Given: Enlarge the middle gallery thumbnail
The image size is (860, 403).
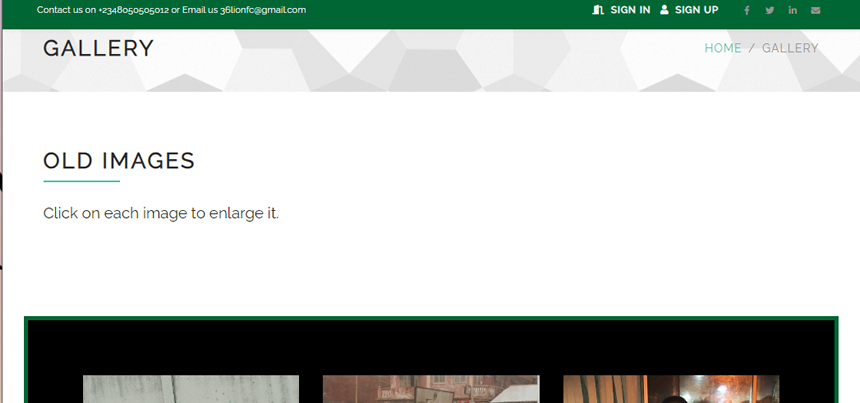Looking at the screenshot, I should (430, 389).
